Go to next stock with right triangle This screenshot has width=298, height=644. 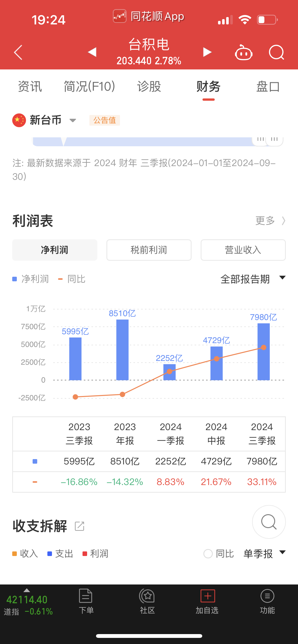pos(207,52)
